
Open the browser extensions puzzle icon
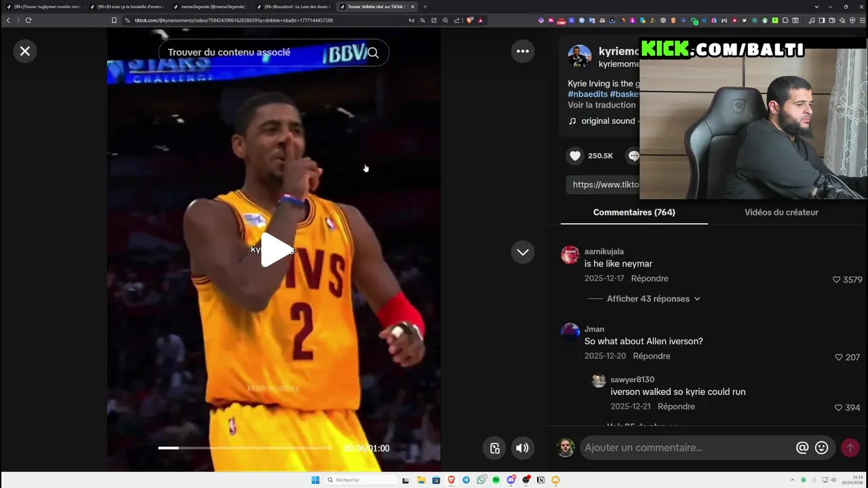pos(785,20)
